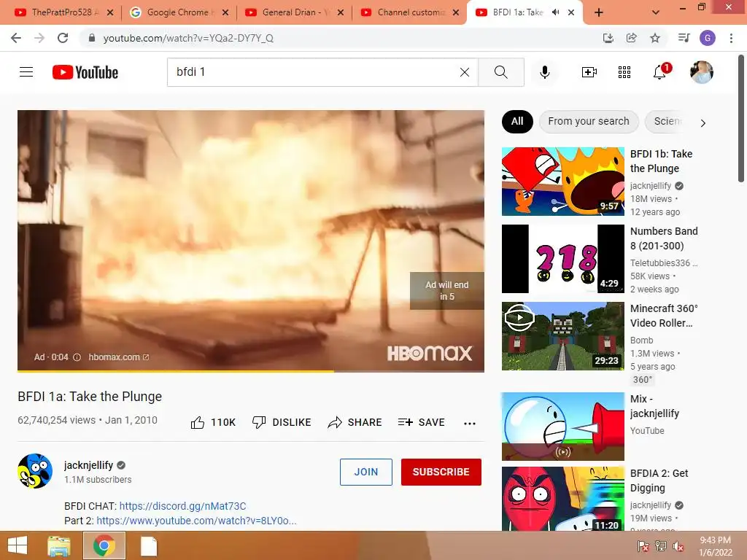
Task: Start voice search with microphone icon
Action: pos(544,72)
